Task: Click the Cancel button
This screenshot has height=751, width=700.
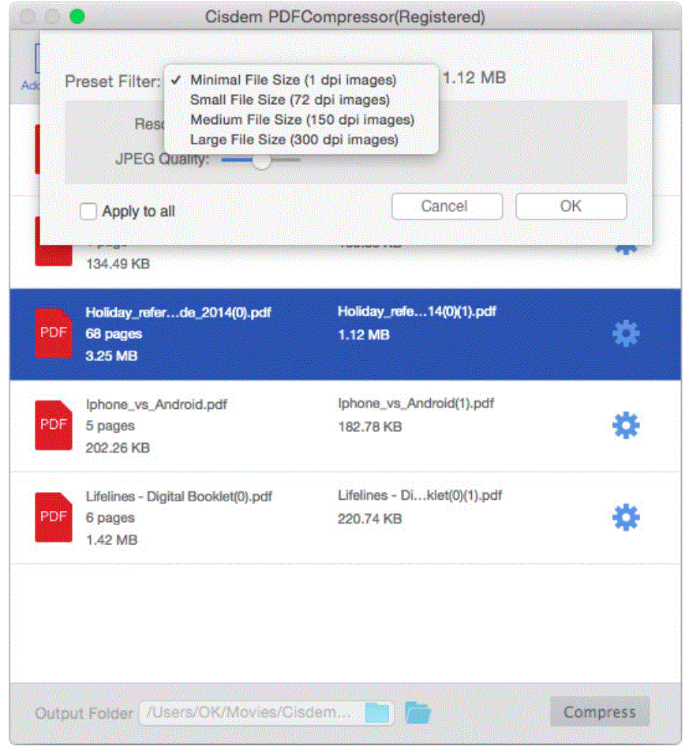Action: tap(447, 206)
